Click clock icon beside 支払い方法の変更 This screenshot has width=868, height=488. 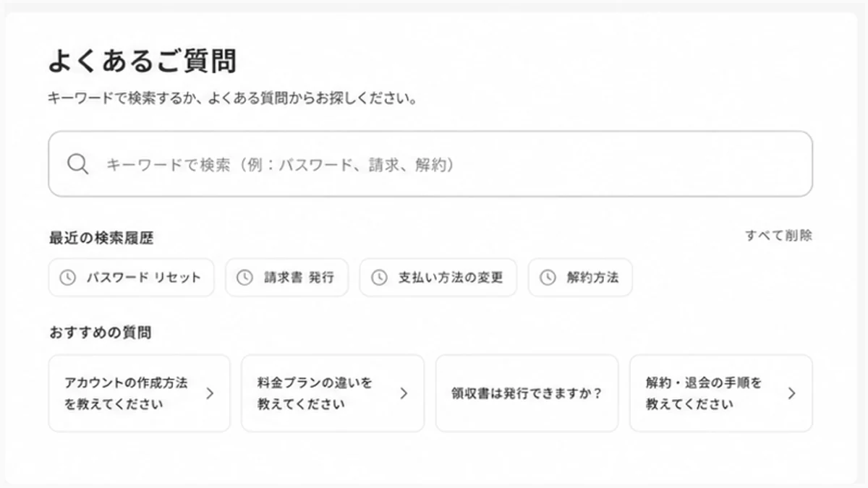379,278
